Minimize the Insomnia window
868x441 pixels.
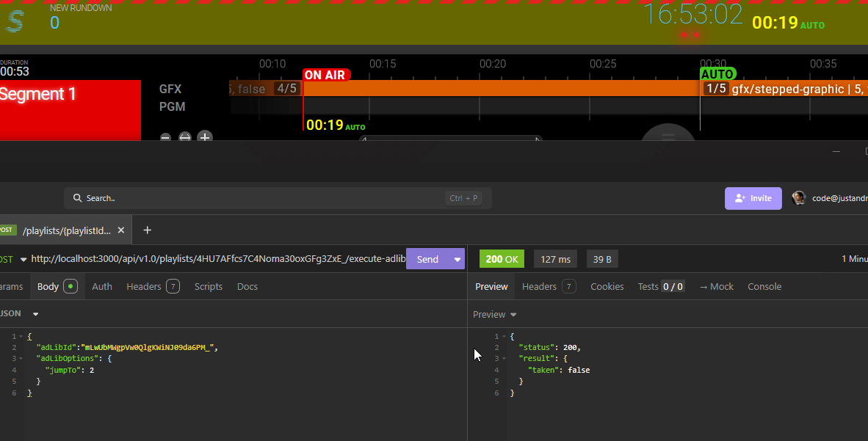[836, 151]
